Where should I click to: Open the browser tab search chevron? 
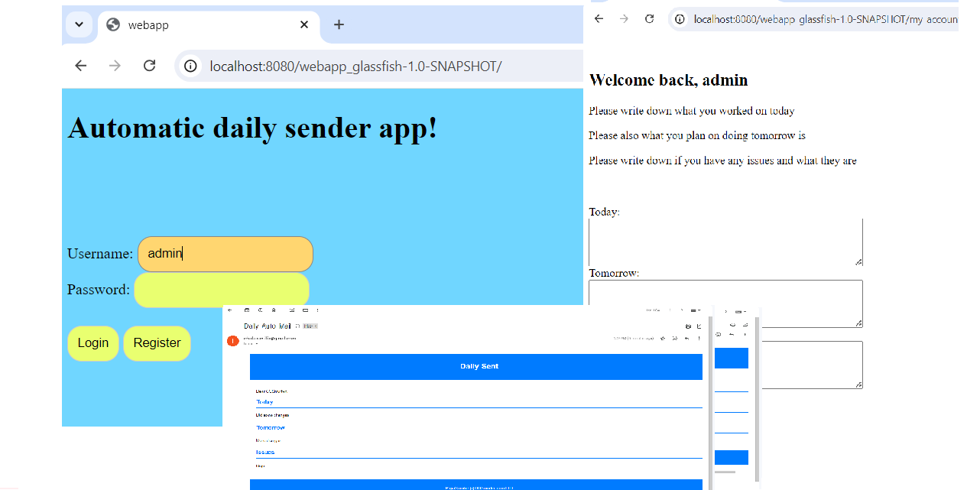80,24
